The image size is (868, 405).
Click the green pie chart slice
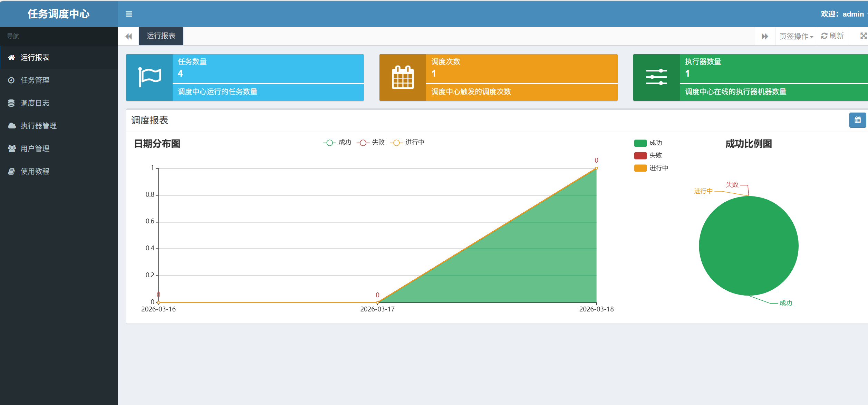tap(749, 246)
